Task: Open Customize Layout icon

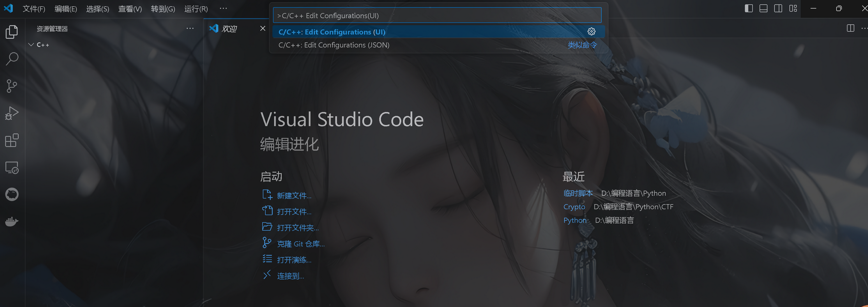Action: tap(793, 8)
